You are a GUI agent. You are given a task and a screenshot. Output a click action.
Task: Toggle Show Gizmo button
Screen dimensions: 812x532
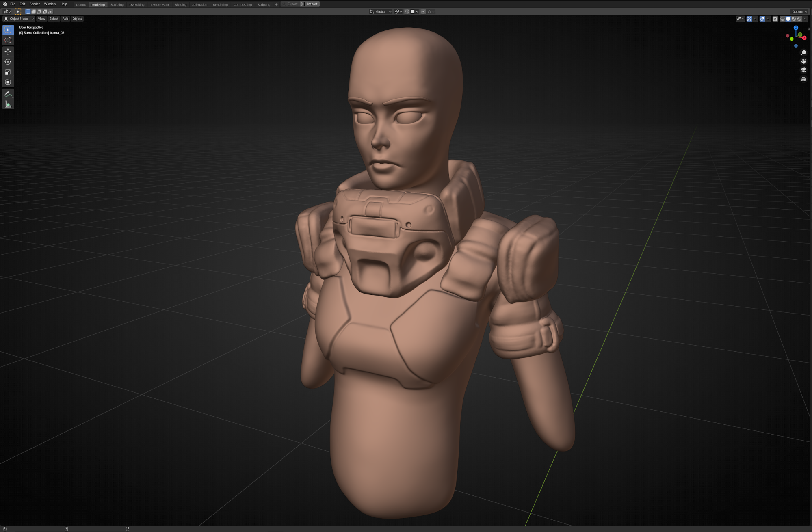point(749,19)
